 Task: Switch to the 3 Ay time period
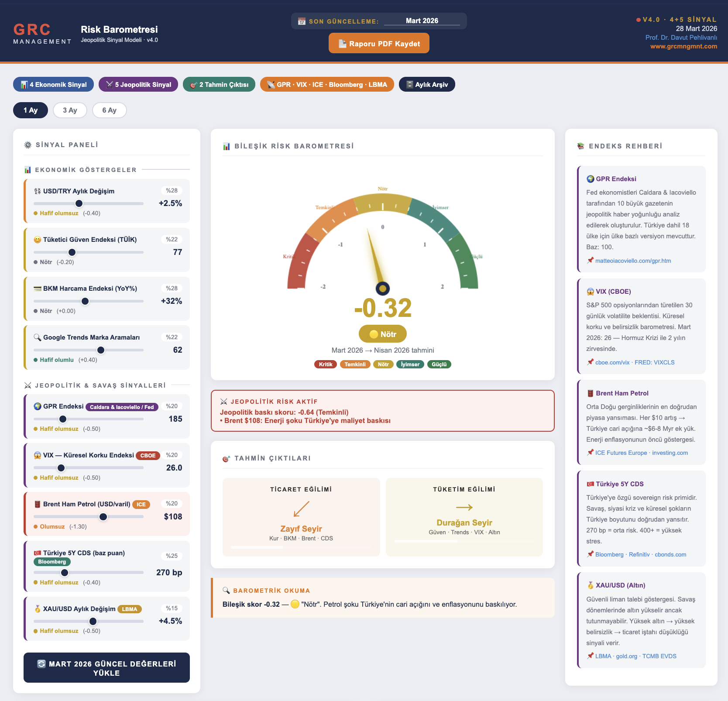70,110
